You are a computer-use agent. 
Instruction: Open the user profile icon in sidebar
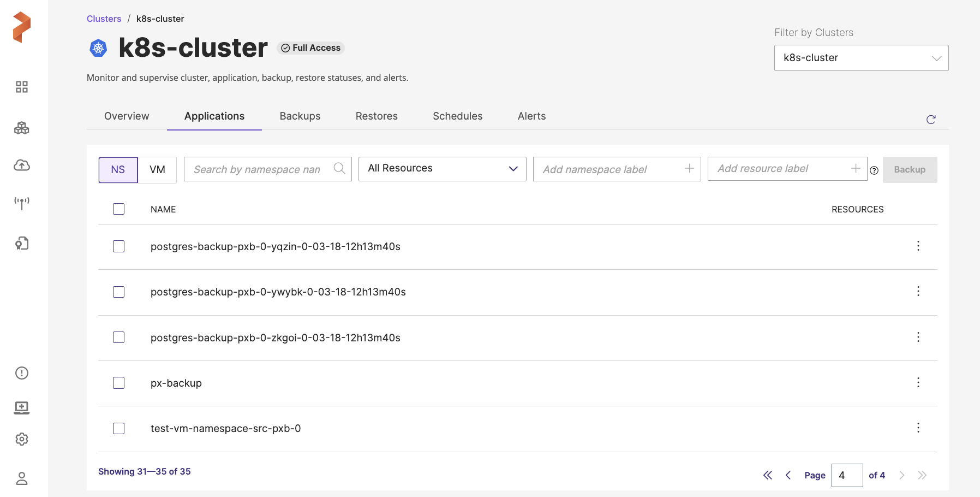tap(22, 478)
